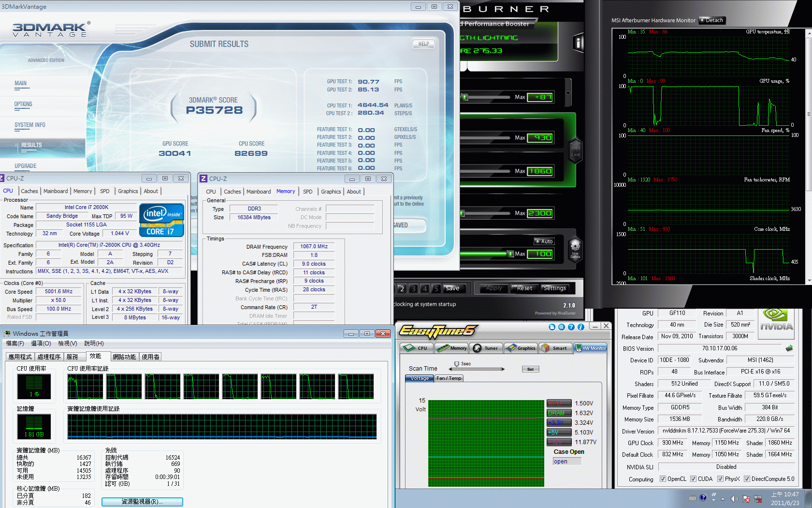
Task: Toggle CUDA checkbox in GPU-Z
Action: point(694,479)
